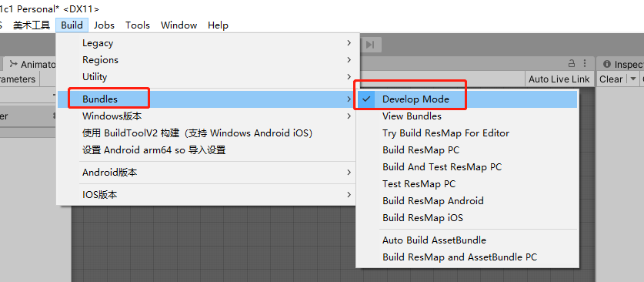The image size is (644, 282).
Task: Expand the Legacy submenu arrow
Action: 349,42
